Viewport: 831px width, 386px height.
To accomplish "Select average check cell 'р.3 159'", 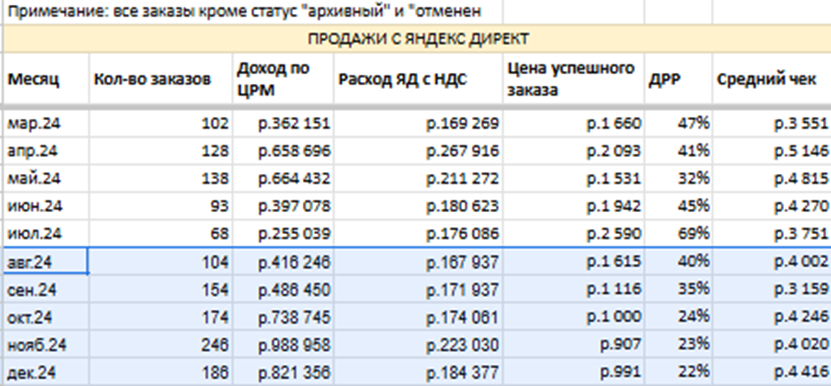I will (772, 290).
